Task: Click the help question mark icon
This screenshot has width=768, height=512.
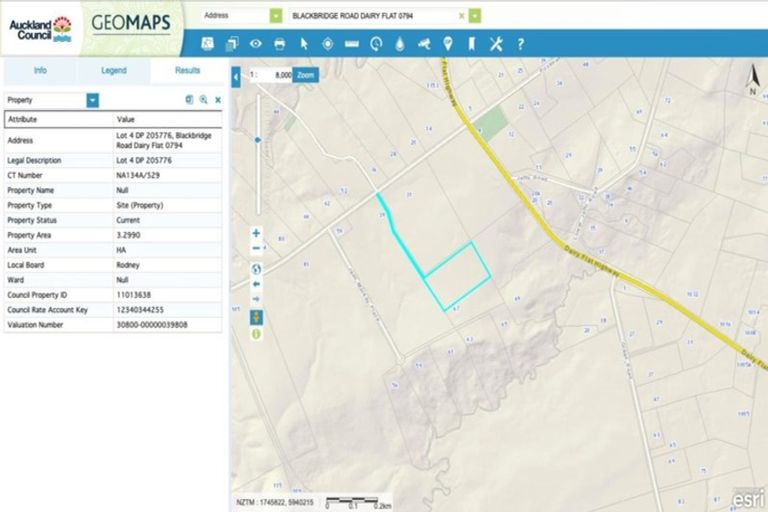Action: click(x=520, y=44)
